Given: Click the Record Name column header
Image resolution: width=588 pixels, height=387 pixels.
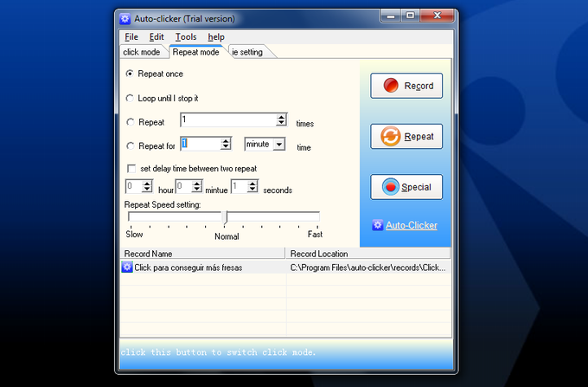Looking at the screenshot, I should pyautogui.click(x=202, y=254).
